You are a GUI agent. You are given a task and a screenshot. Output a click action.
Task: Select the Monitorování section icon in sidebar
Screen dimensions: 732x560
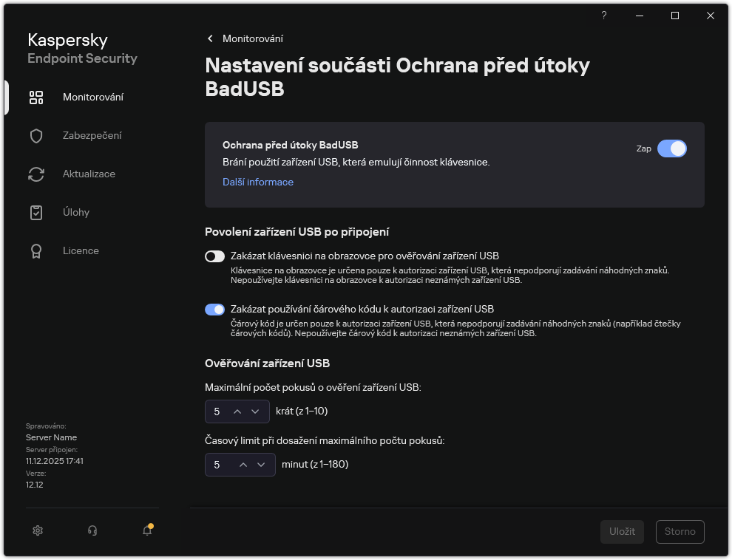(36, 97)
